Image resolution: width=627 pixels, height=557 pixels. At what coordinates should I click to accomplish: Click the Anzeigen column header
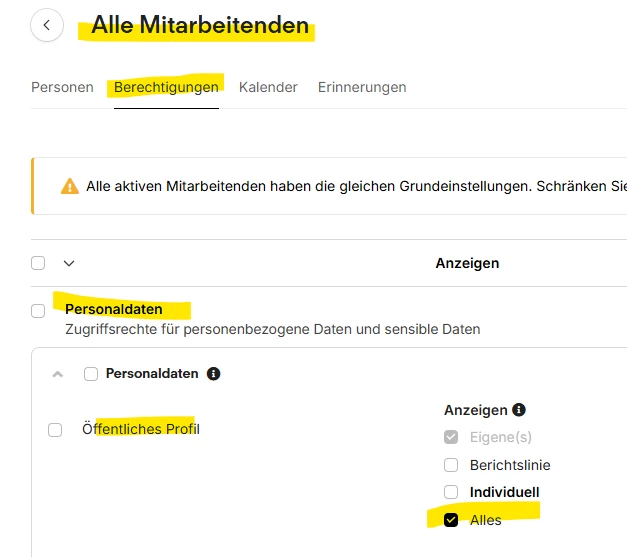click(467, 263)
